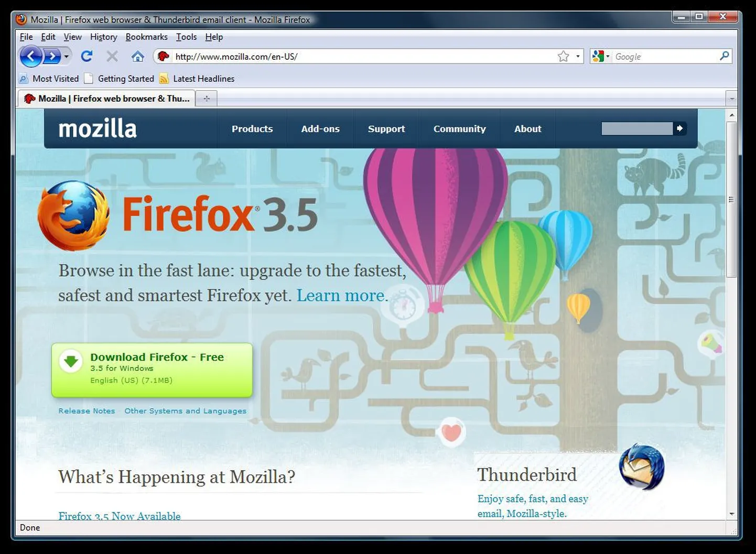Click the Thunderbird heading
The height and width of the screenshot is (554, 756).
click(527, 474)
